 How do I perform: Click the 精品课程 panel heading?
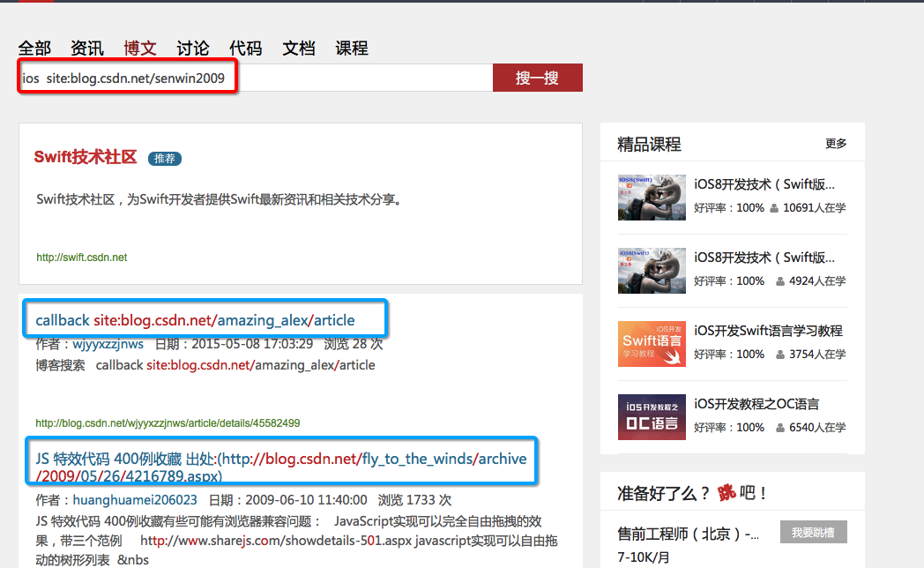pyautogui.click(x=650, y=145)
